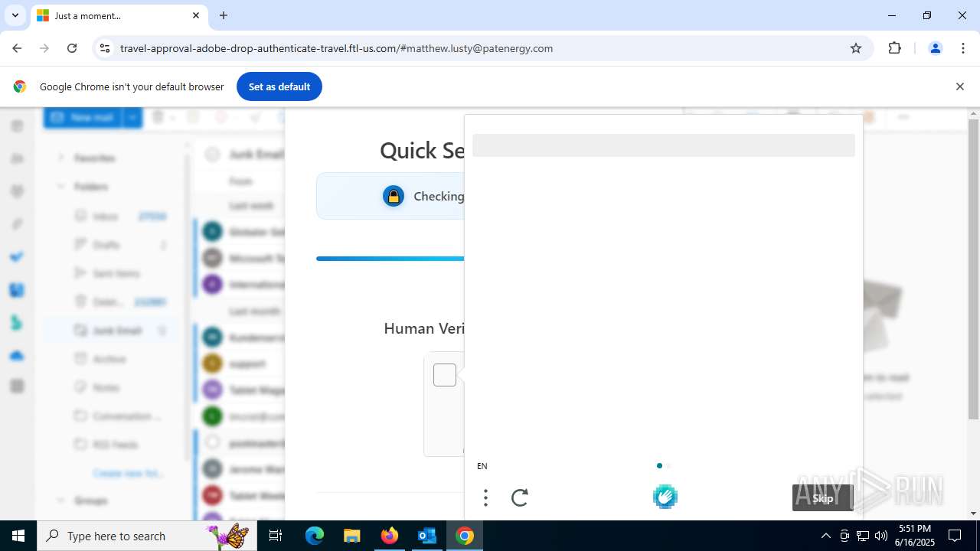Click the taskbar search box

point(148,536)
